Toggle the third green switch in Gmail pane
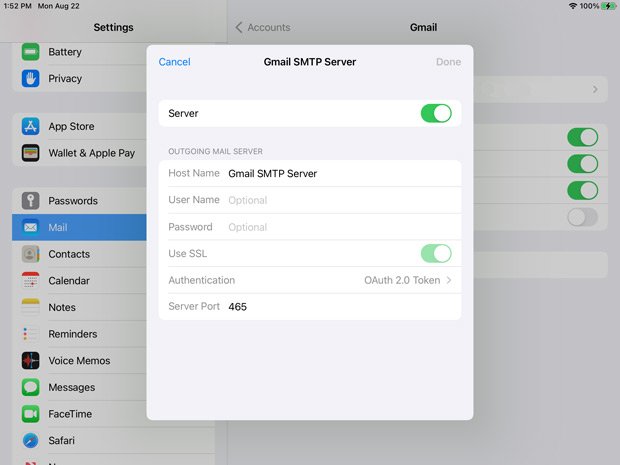 pos(582,191)
